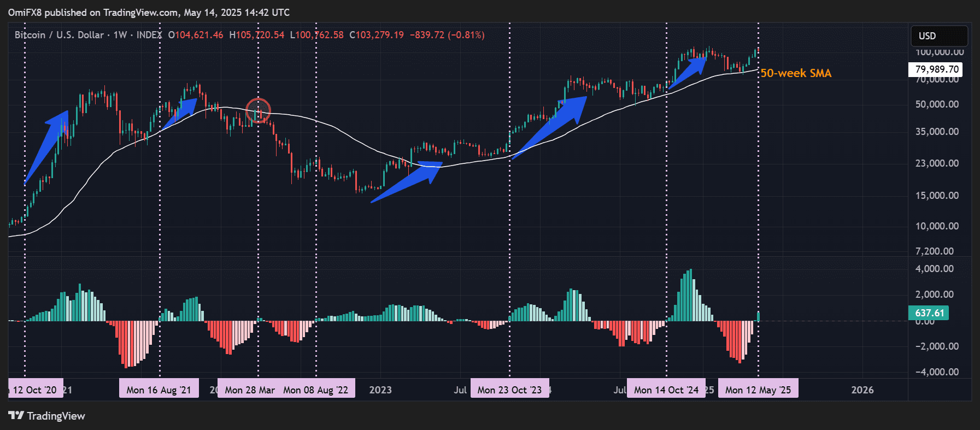Select the Mon 23 Oct '23 date marker

click(509, 390)
